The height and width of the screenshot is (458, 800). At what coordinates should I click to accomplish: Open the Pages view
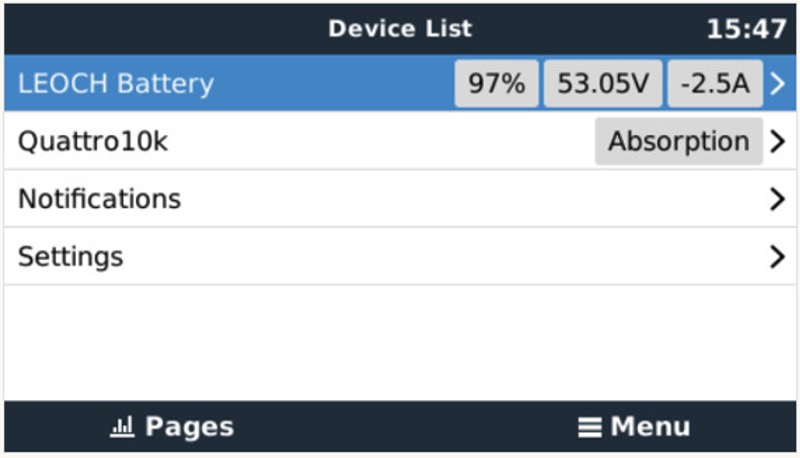tap(188, 427)
